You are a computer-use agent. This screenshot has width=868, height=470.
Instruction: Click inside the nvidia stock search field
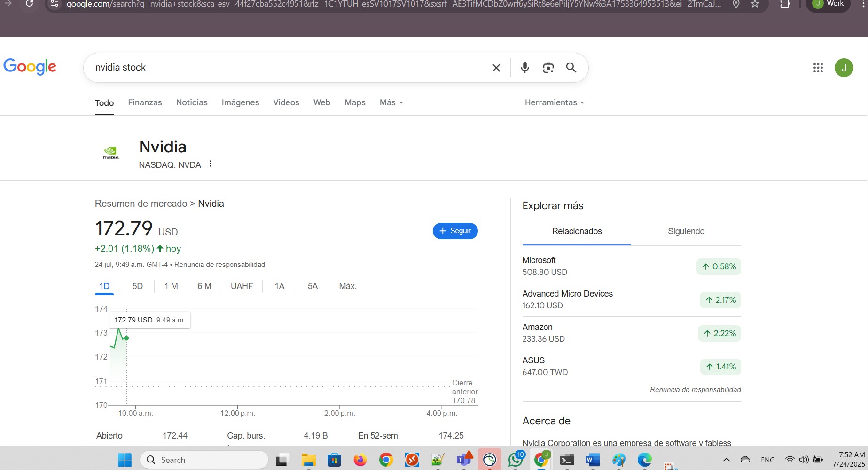[x=287, y=67]
